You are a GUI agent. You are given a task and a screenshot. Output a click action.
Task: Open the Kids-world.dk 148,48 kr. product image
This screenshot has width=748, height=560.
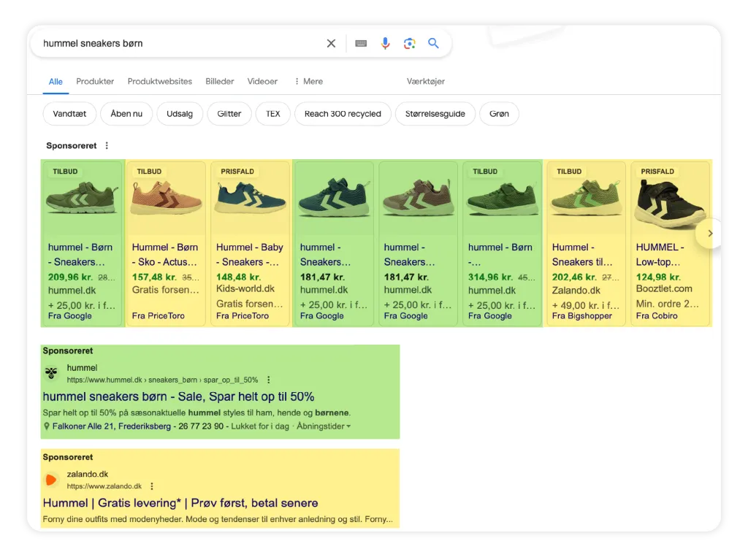(x=250, y=197)
